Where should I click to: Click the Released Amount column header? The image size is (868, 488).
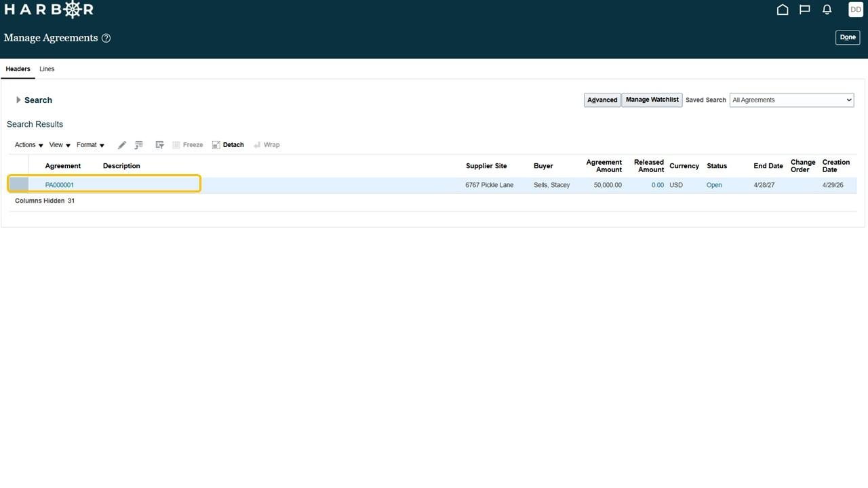(649, 166)
